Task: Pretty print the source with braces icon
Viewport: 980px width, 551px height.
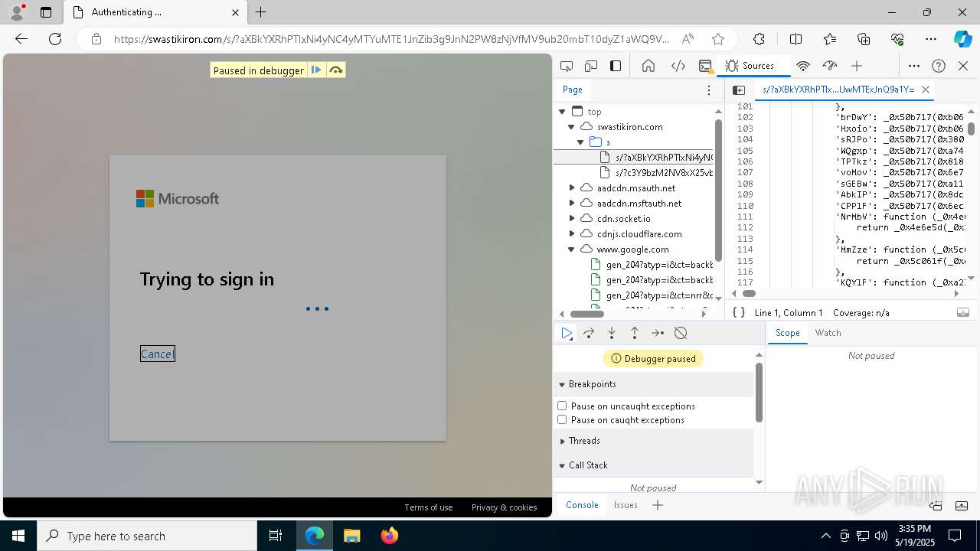Action: [739, 312]
